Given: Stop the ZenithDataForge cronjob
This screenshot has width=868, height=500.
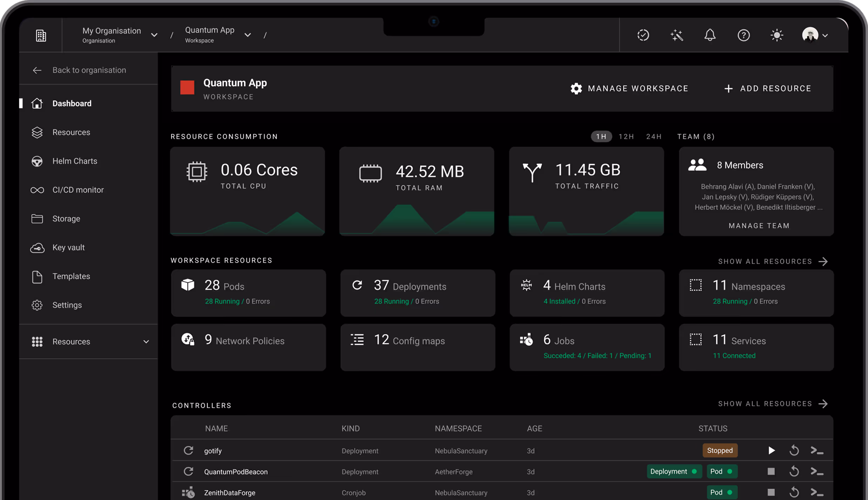Looking at the screenshot, I should (771, 492).
